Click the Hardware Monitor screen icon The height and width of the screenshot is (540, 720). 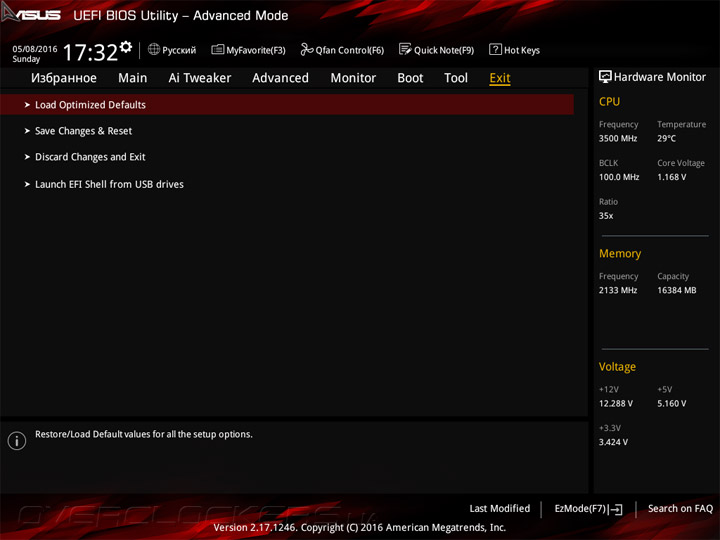pos(605,77)
